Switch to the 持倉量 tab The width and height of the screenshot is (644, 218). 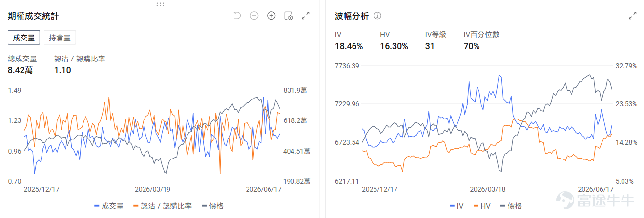60,38
